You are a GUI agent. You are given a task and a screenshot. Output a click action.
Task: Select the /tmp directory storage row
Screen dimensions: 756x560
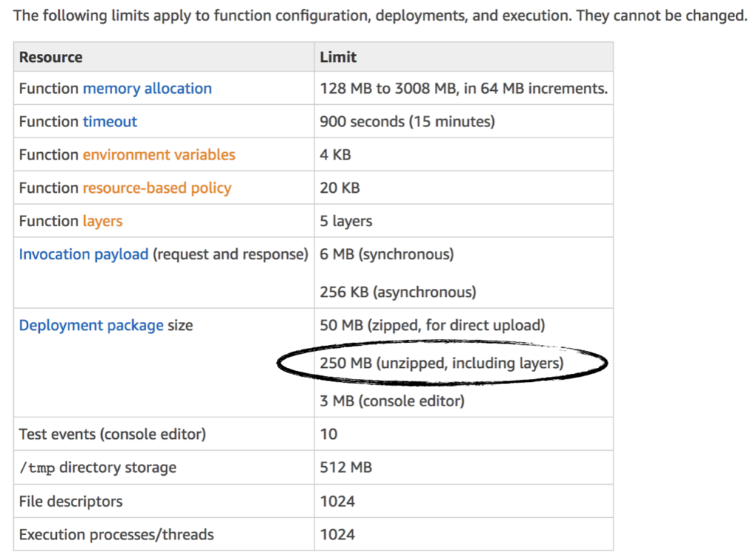(313, 468)
